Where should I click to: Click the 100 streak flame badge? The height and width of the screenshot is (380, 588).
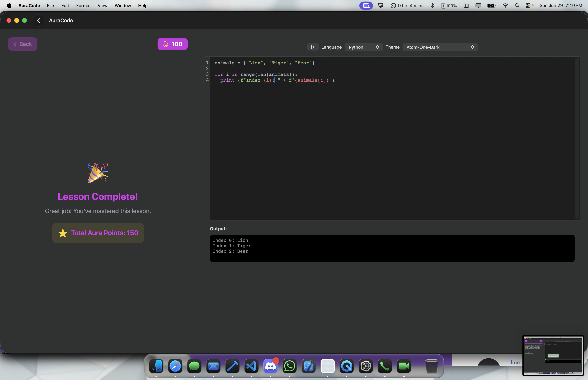point(173,44)
